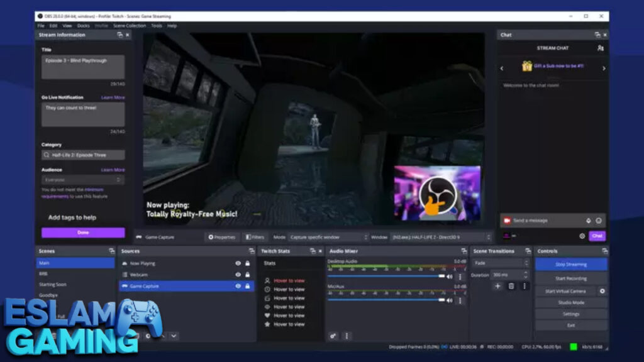Open the View menu
Viewport: 644px width, 362px height.
pos(67,25)
